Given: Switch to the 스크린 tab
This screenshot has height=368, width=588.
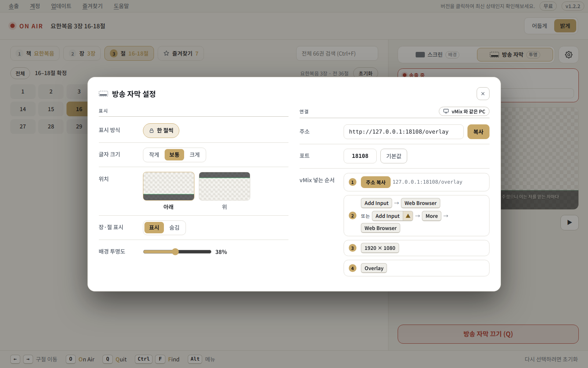Looking at the screenshot, I should [x=437, y=54].
